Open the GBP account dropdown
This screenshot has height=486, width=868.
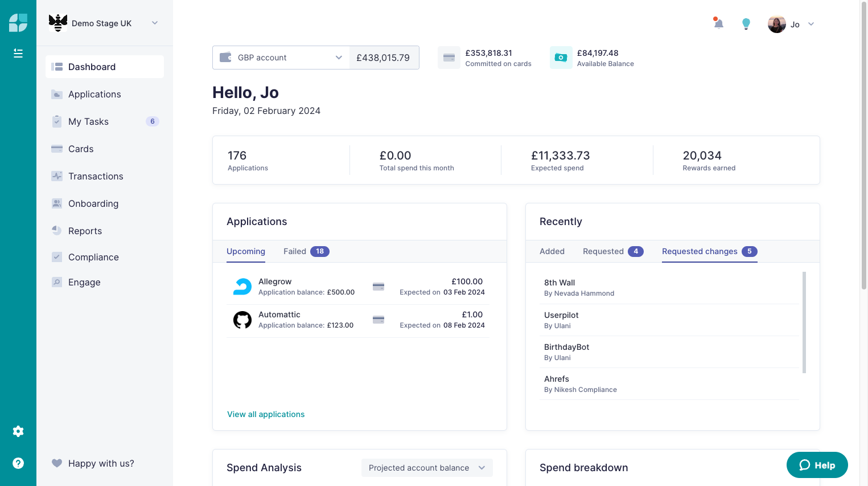pyautogui.click(x=281, y=58)
